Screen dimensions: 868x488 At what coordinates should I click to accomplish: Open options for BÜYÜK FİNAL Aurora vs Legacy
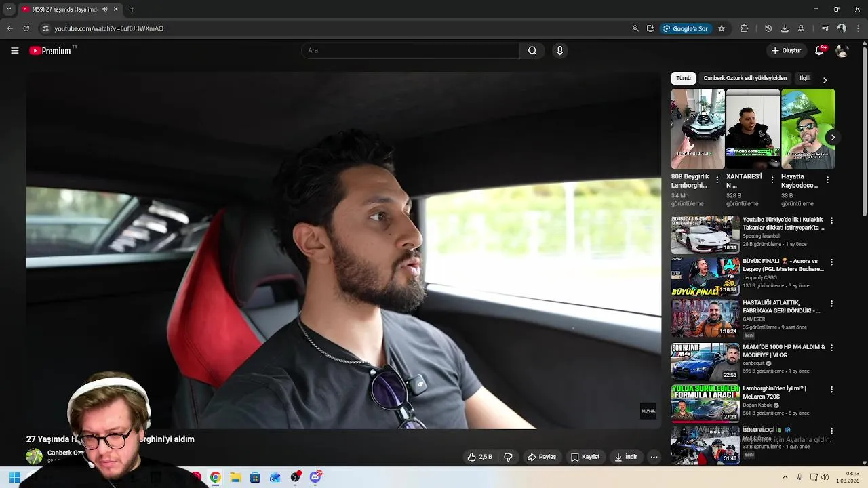831,262
